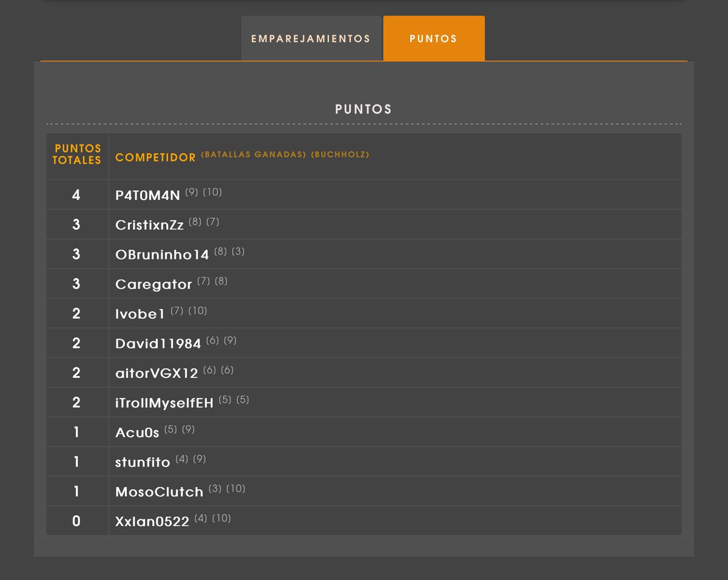Viewport: 728px width, 580px height.
Task: Switch to the EMPAREJAMIENTOS tab
Action: (310, 38)
